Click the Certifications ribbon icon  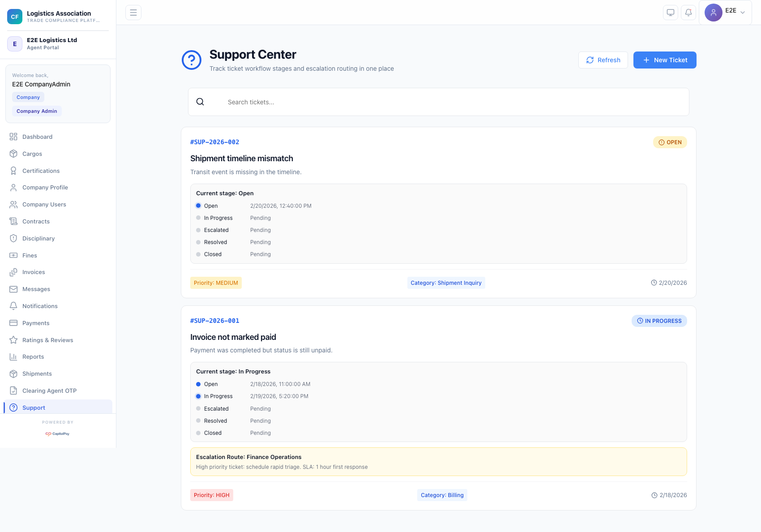13,171
